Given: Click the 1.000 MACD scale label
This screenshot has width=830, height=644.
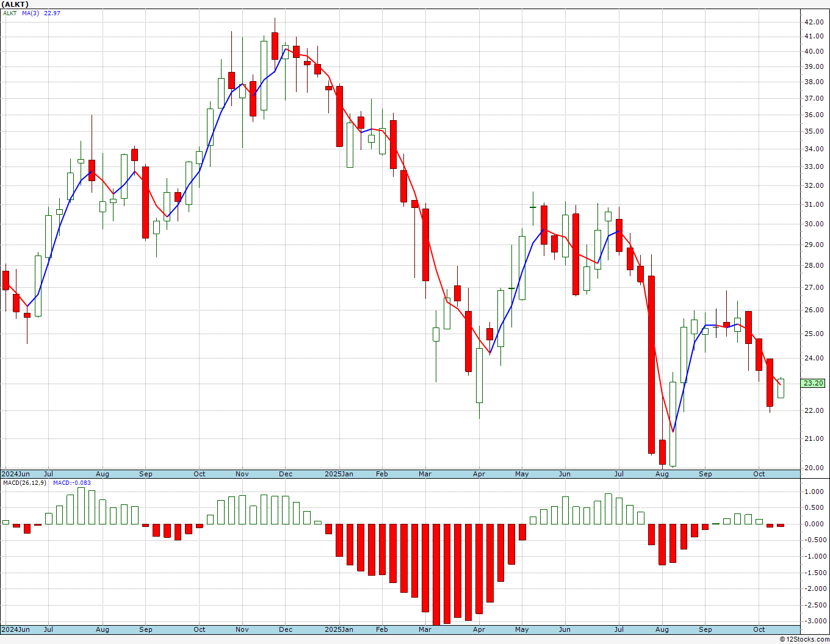Looking at the screenshot, I should click(x=815, y=492).
